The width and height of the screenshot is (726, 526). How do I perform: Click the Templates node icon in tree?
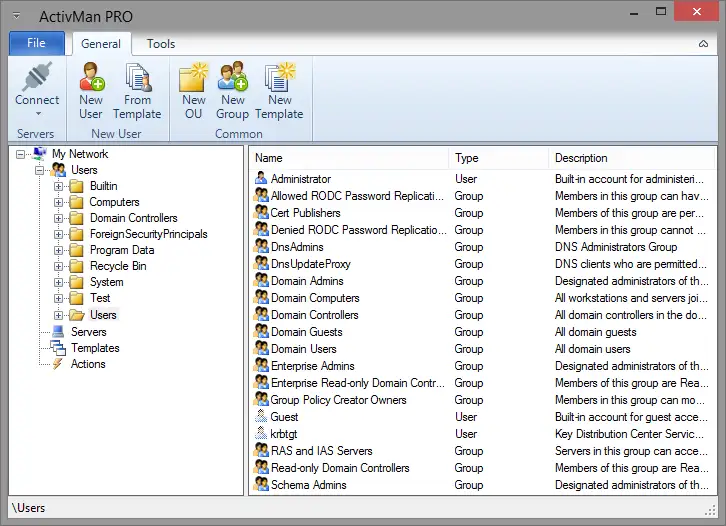pyautogui.click(x=58, y=348)
